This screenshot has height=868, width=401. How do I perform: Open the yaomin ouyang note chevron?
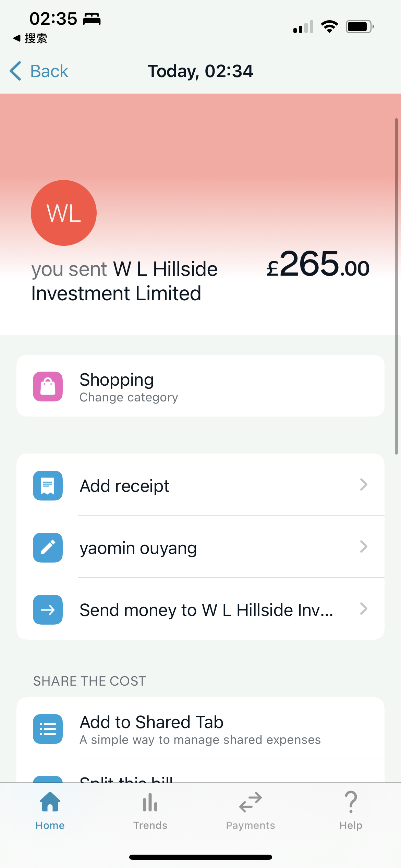click(x=363, y=547)
